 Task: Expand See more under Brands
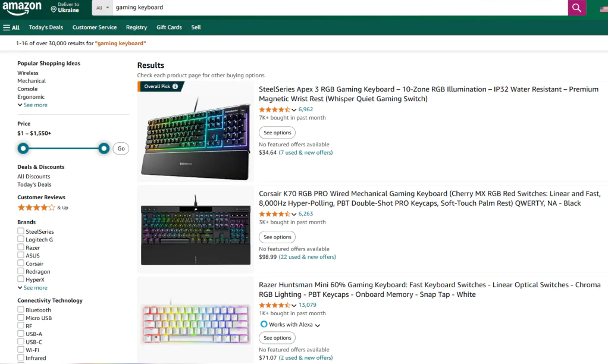pos(35,288)
